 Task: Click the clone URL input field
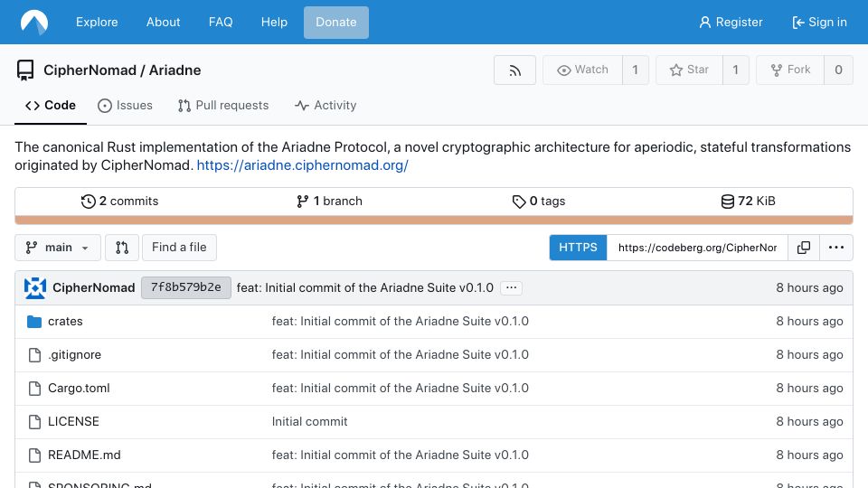click(697, 248)
